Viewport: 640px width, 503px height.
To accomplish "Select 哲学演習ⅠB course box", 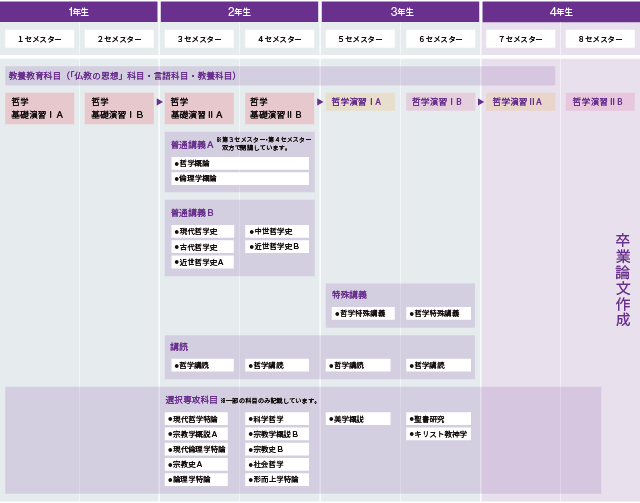I will [440, 102].
